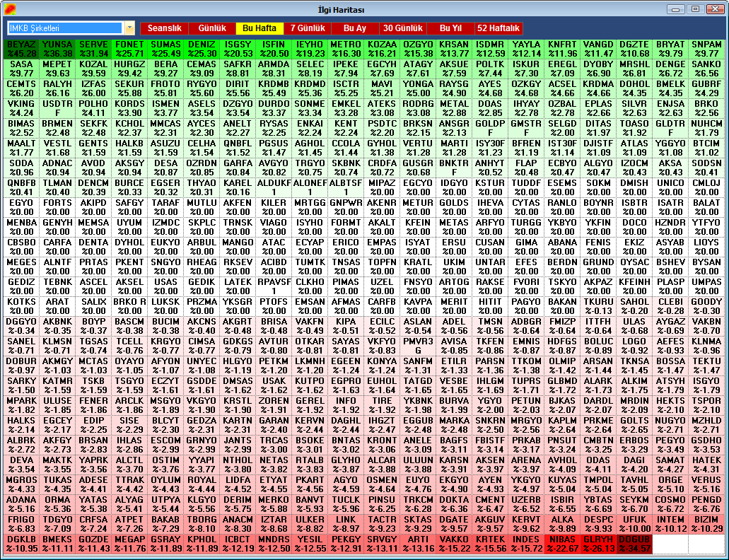Select the KOTKS %0.00 cell
The image size is (729, 560).
coord(21,306)
